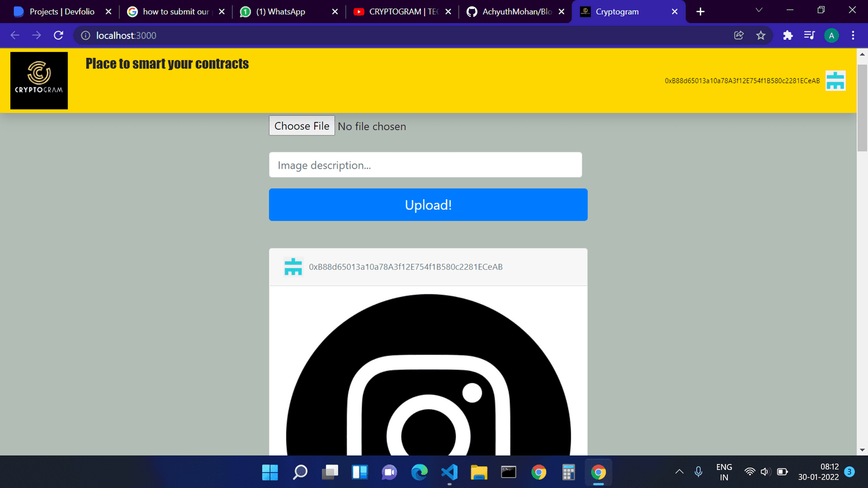The image size is (868, 488).
Task: Click the wallet address text in the header
Action: [x=742, y=81]
